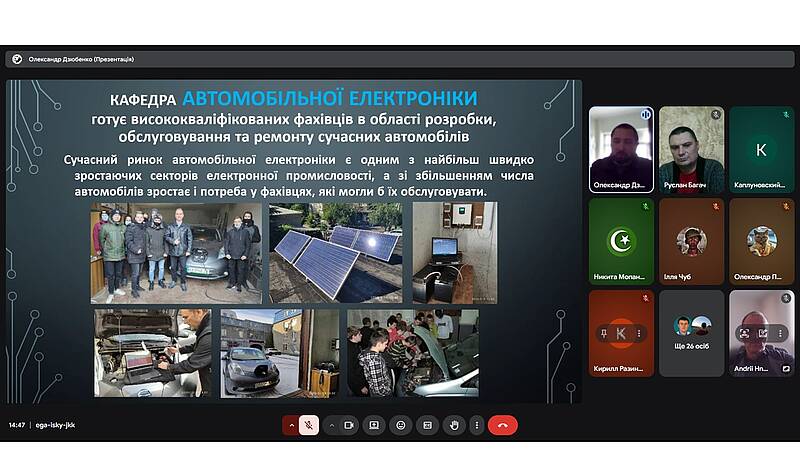Show the other 26 participants tile
Image resolution: width=800 pixels, height=450 pixels.
pos(691,332)
